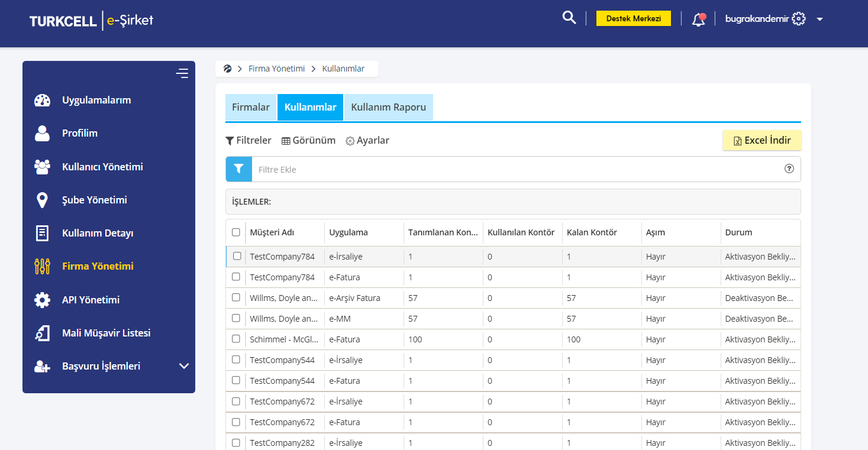
Task: Select the Kullanımlar tab
Action: (311, 107)
